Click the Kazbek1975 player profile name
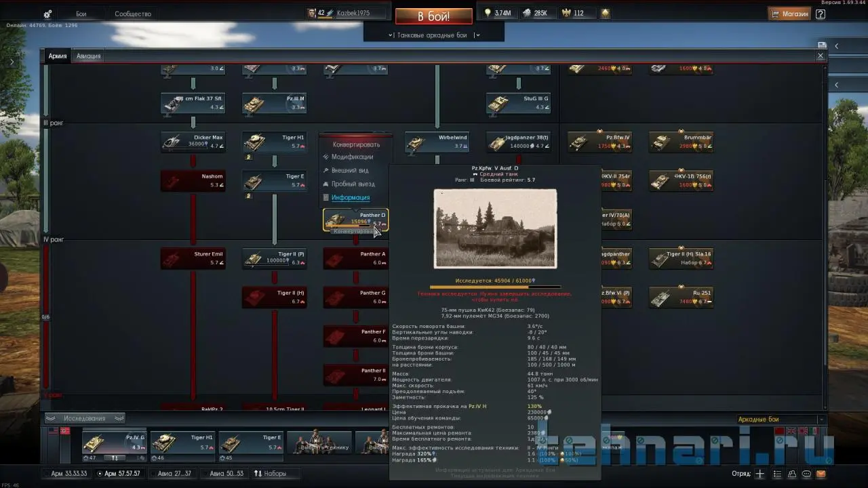 point(352,13)
